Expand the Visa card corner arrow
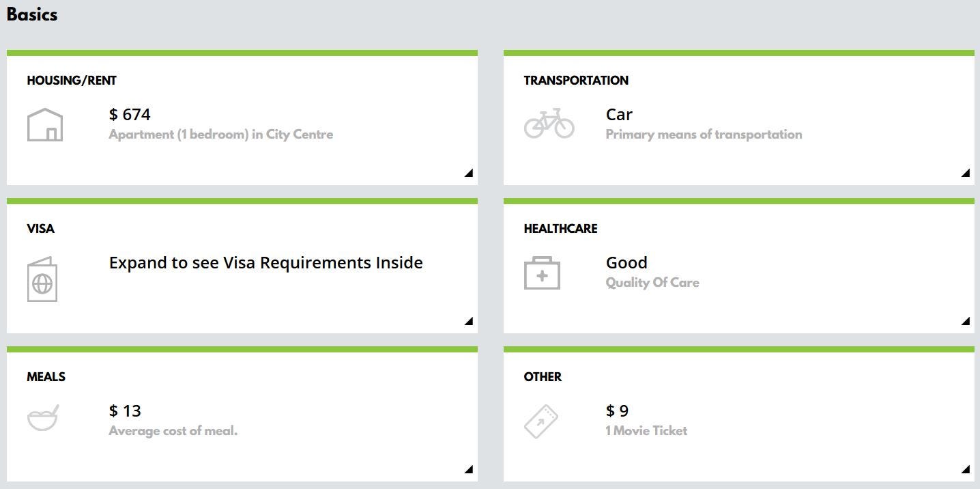 tap(468, 322)
